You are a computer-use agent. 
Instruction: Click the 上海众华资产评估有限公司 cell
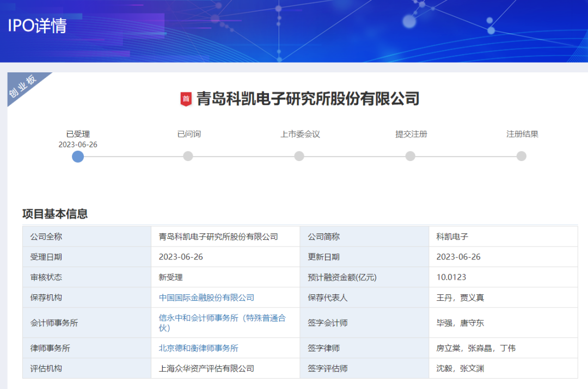click(206, 368)
